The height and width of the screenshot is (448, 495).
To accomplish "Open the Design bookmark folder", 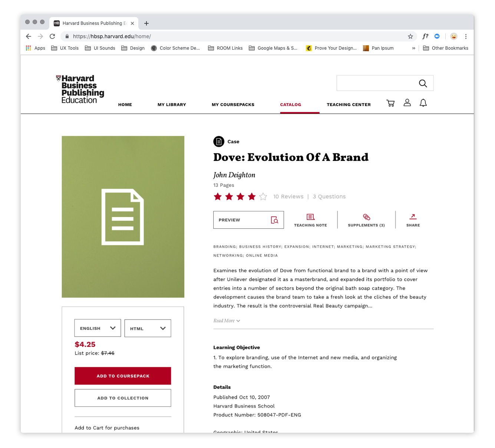I will pyautogui.click(x=133, y=48).
